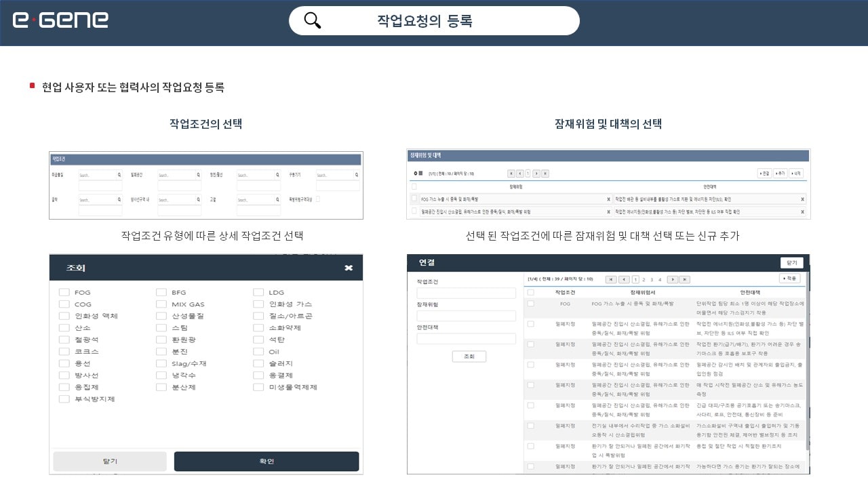Image resolution: width=868 pixels, height=488 pixels.
Task: Enable the 미생물억제제 checkbox
Action: coord(258,387)
